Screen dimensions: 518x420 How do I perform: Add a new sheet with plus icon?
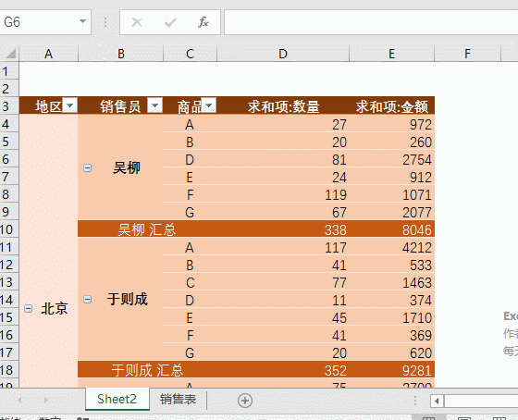click(x=245, y=401)
